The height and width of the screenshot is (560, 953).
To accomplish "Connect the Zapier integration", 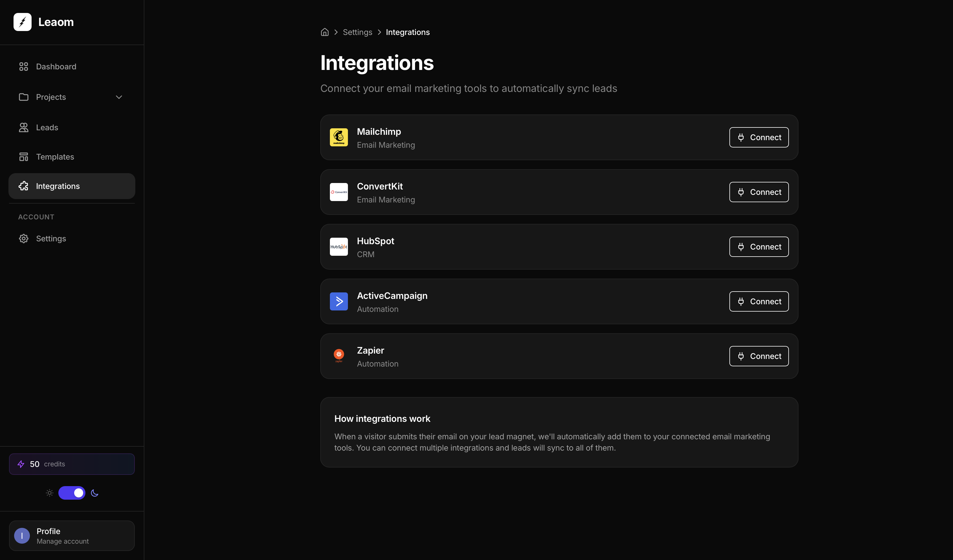I will 759,356.
